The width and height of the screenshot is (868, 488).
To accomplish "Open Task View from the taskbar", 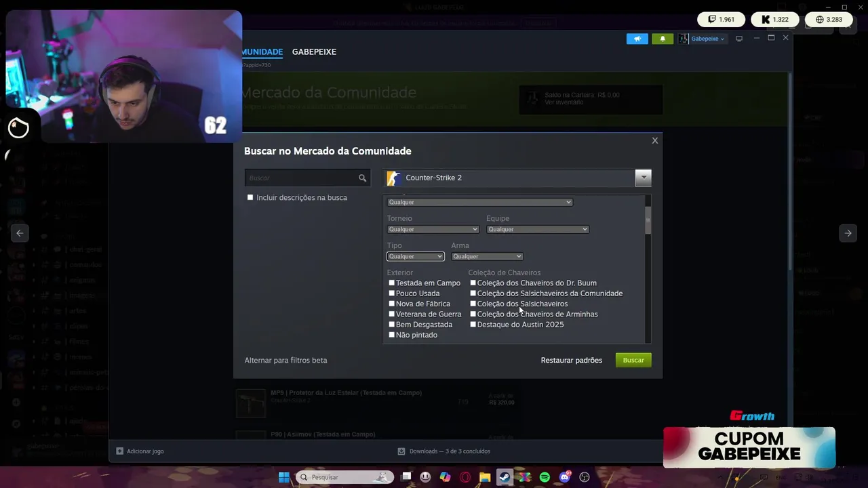I will coord(406,477).
